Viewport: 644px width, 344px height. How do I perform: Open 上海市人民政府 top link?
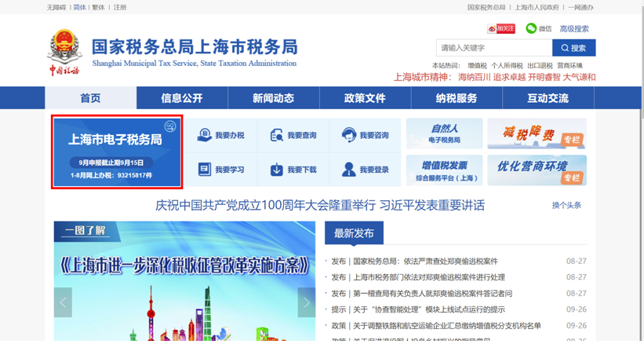pyautogui.click(x=537, y=7)
